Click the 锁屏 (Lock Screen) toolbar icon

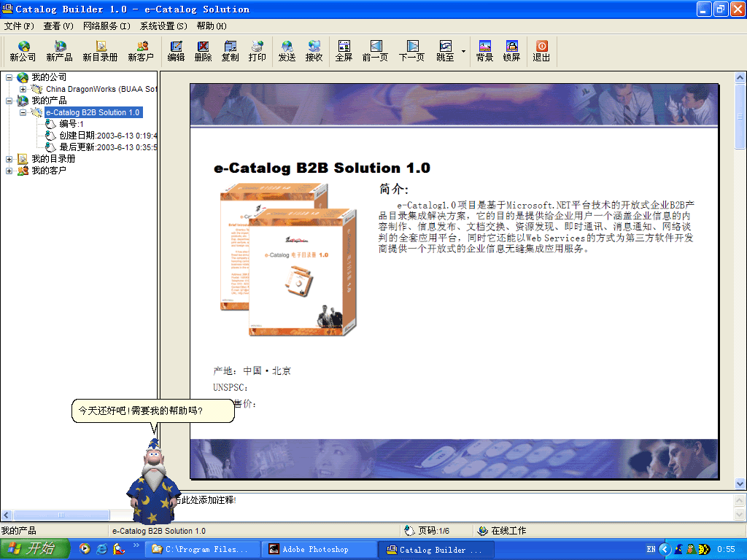point(511,51)
